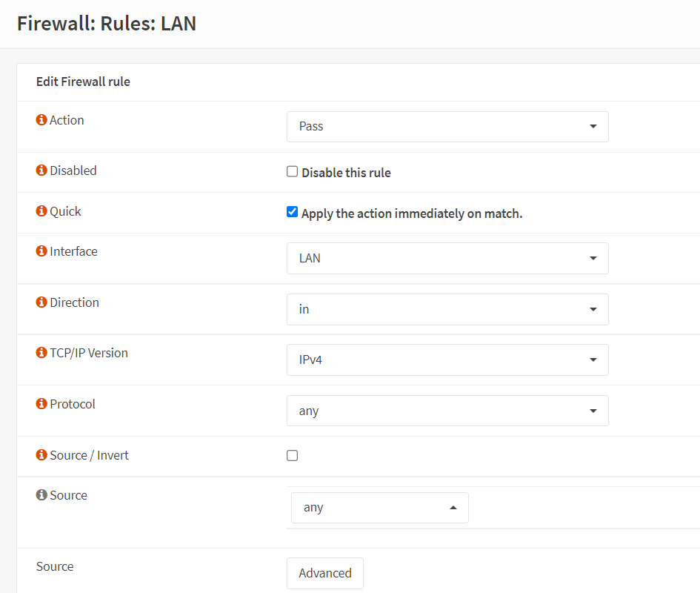
Task: Click the info icon next to Action
Action: 41,120
